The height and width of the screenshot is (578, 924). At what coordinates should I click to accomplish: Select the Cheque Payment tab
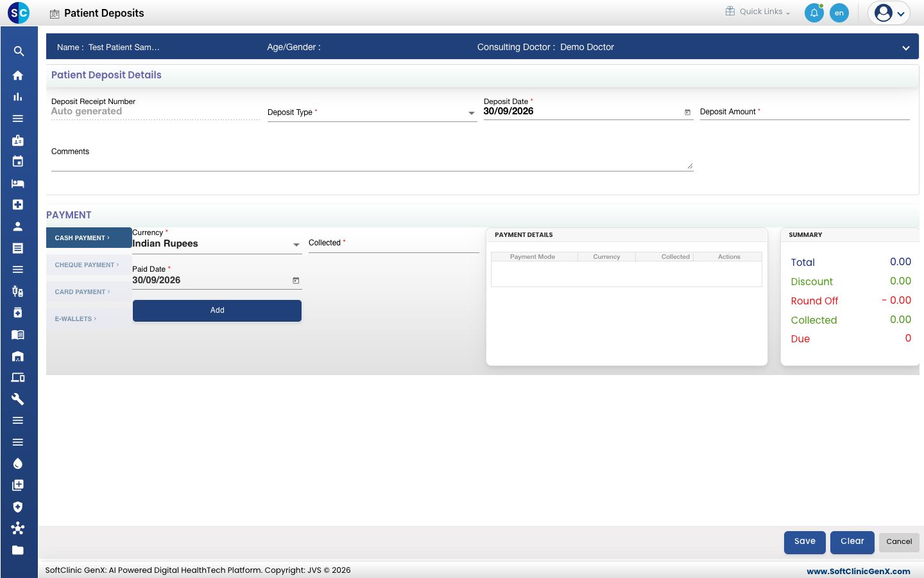[89, 265]
